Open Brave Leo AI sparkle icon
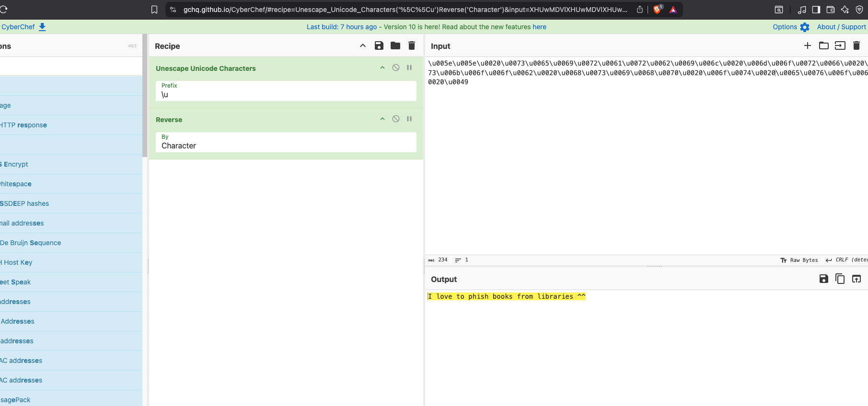The height and width of the screenshot is (406, 868). pyautogui.click(x=845, y=10)
